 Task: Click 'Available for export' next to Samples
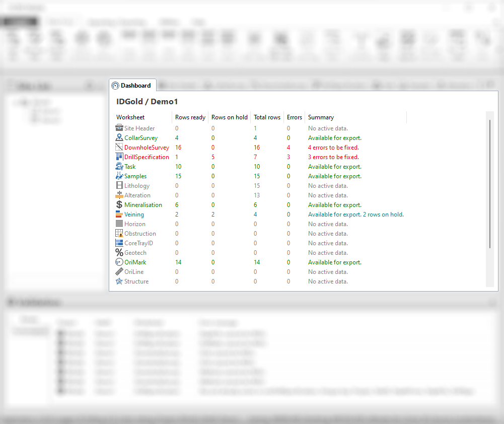334,176
